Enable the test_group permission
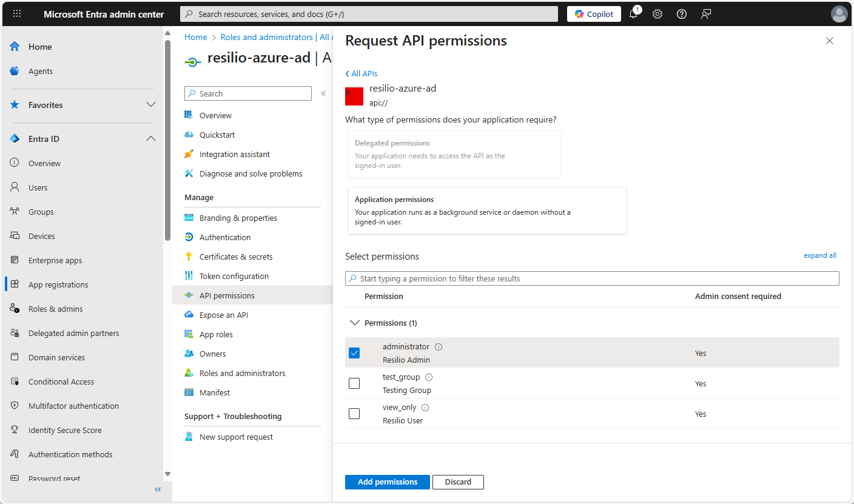The width and height of the screenshot is (854, 504). click(x=354, y=383)
